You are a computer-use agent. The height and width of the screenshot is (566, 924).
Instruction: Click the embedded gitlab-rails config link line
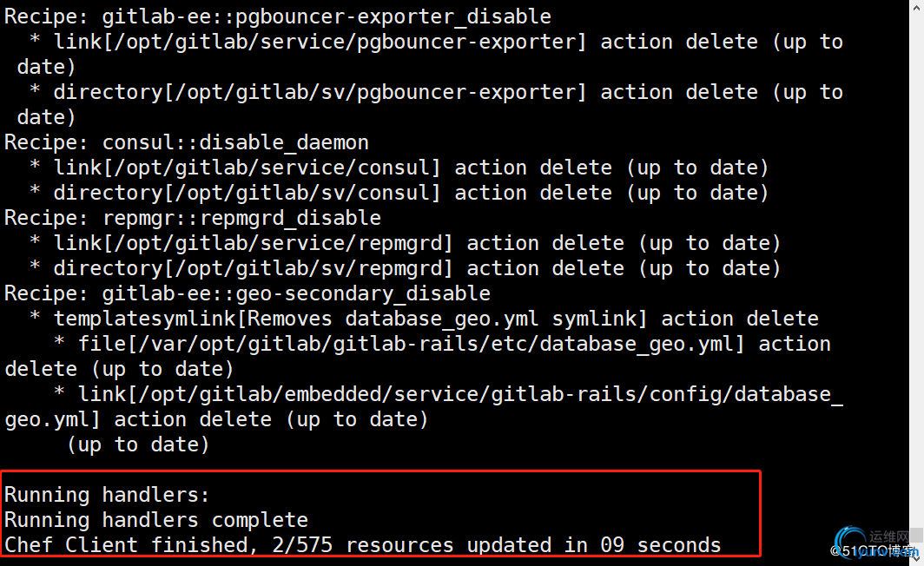click(448, 394)
